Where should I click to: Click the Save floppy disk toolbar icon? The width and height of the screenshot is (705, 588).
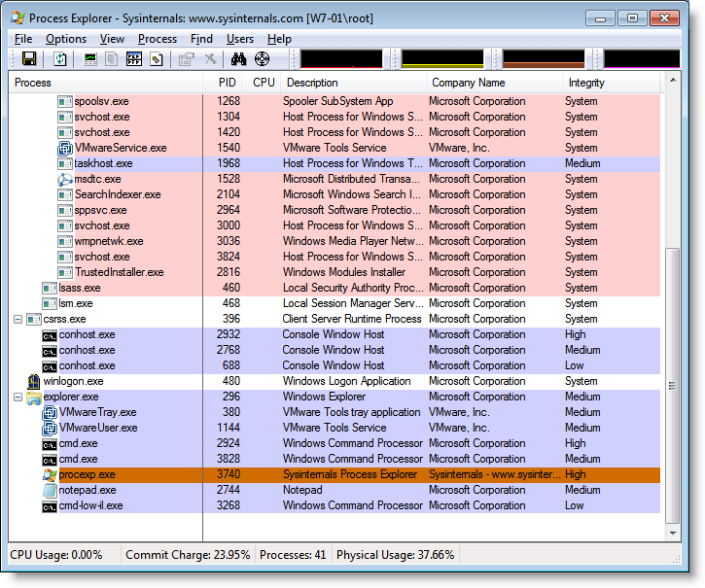coord(29,59)
